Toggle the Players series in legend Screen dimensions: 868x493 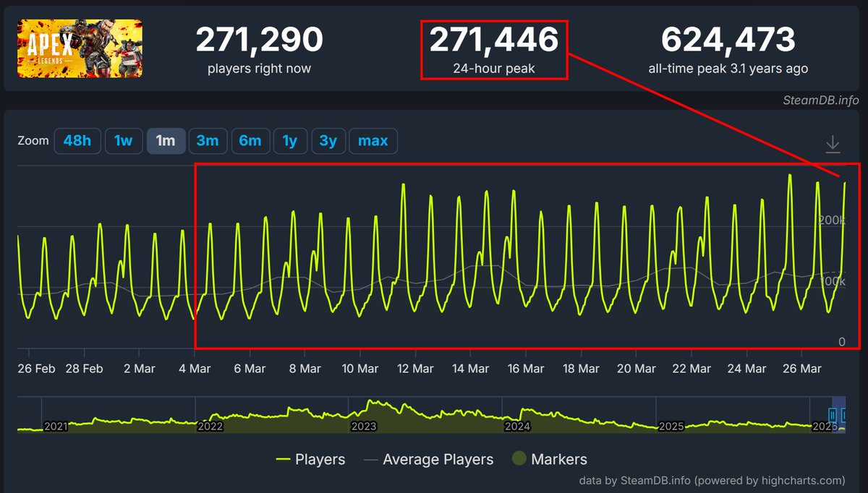[x=310, y=459]
